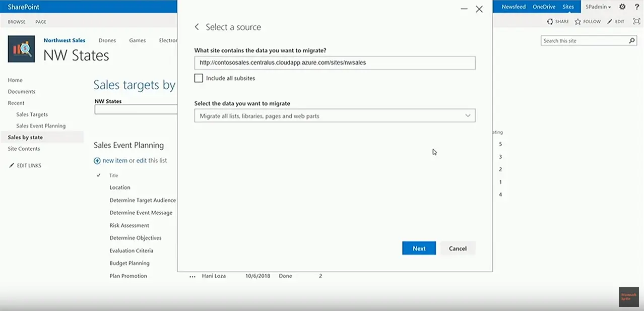Open the SPadmin user menu
This screenshot has width=644, height=311.
click(598, 7)
